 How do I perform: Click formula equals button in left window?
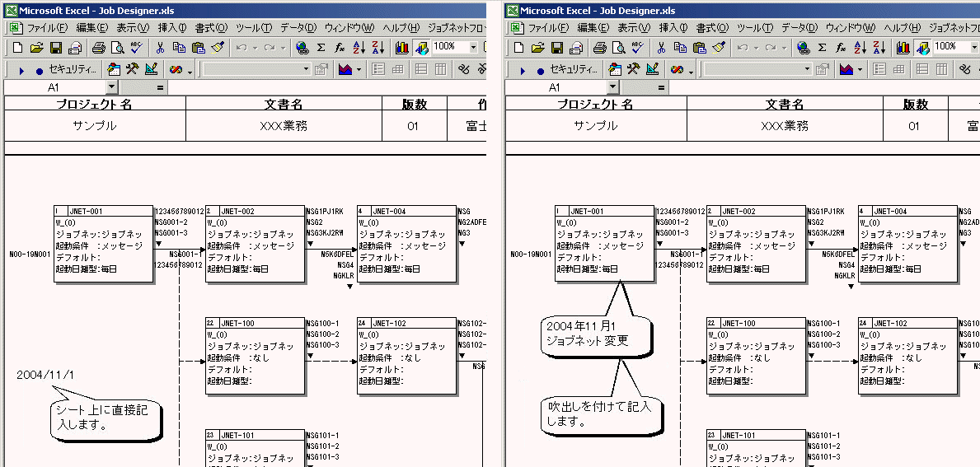coord(161,88)
